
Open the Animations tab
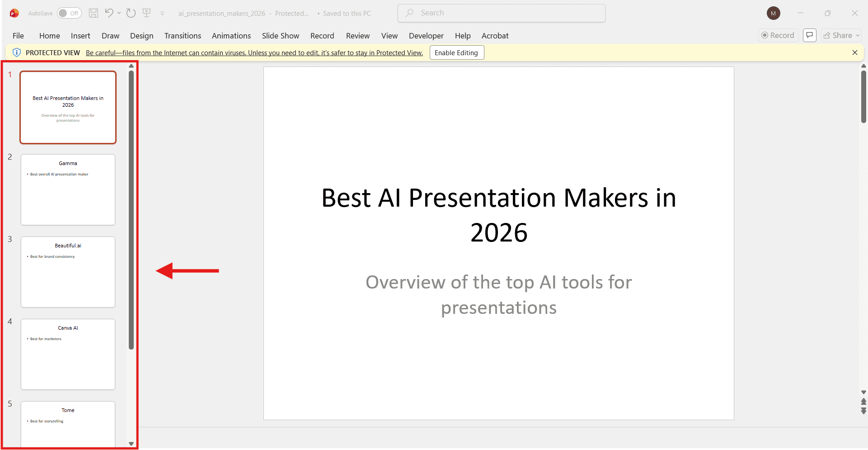[231, 36]
